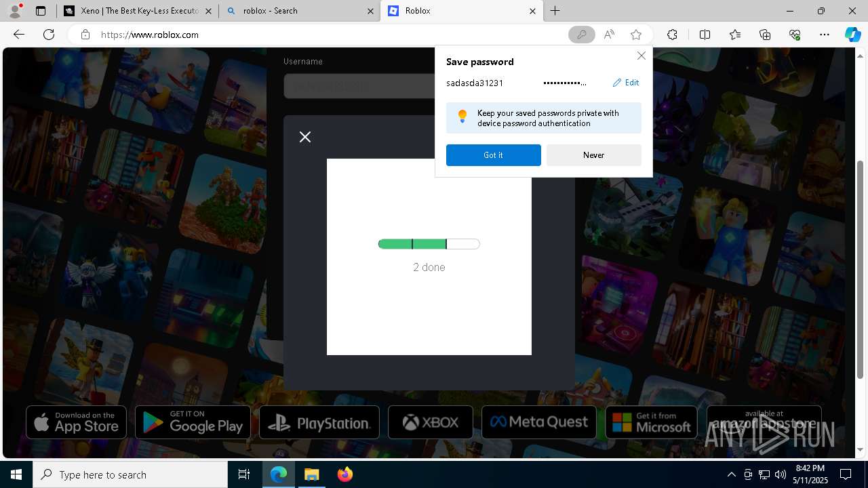868x488 pixels.
Task: Click Got it in Save password
Action: [493, 155]
